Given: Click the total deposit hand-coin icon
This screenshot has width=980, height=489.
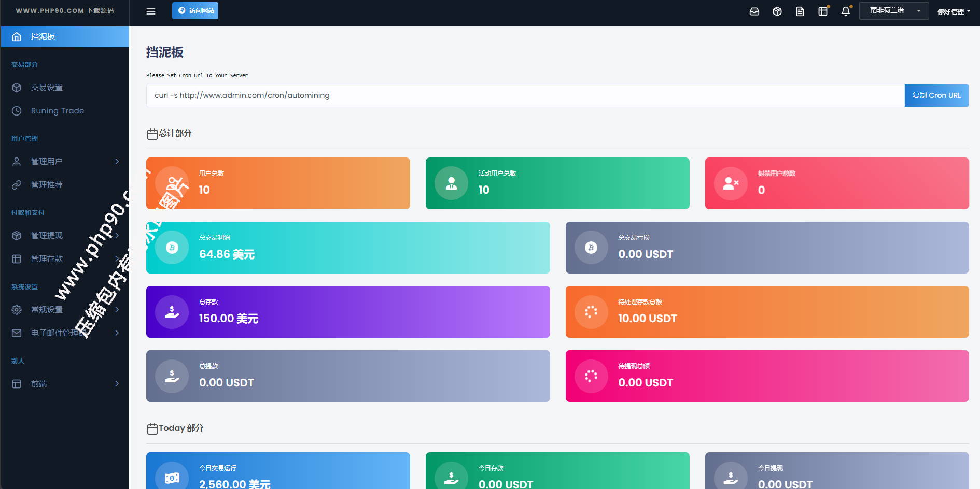Looking at the screenshot, I should tap(172, 312).
